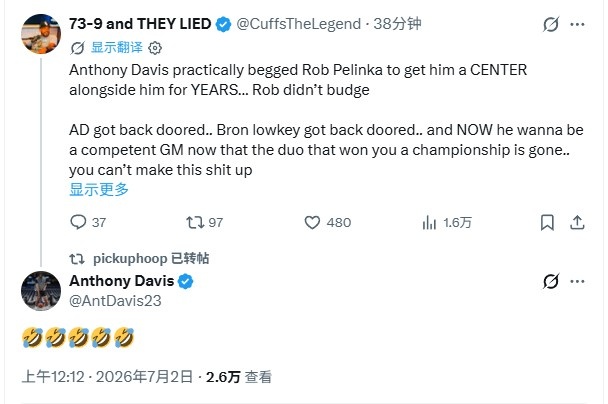Bookmark the CuffsTheLegend tweet
The height and width of the screenshot is (404, 608).
pyautogui.click(x=547, y=223)
